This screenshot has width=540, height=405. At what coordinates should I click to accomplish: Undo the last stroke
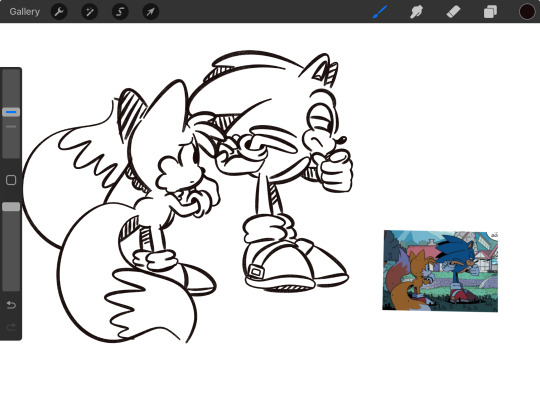click(11, 305)
